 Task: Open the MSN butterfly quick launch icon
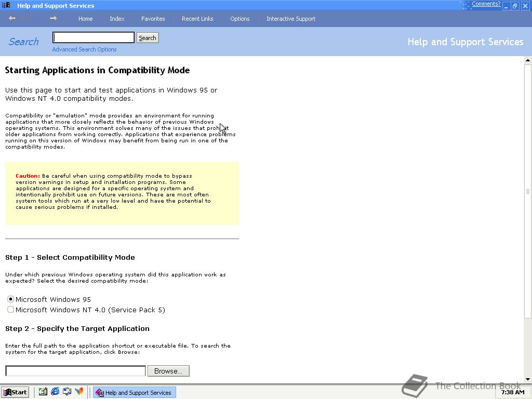[79, 392]
